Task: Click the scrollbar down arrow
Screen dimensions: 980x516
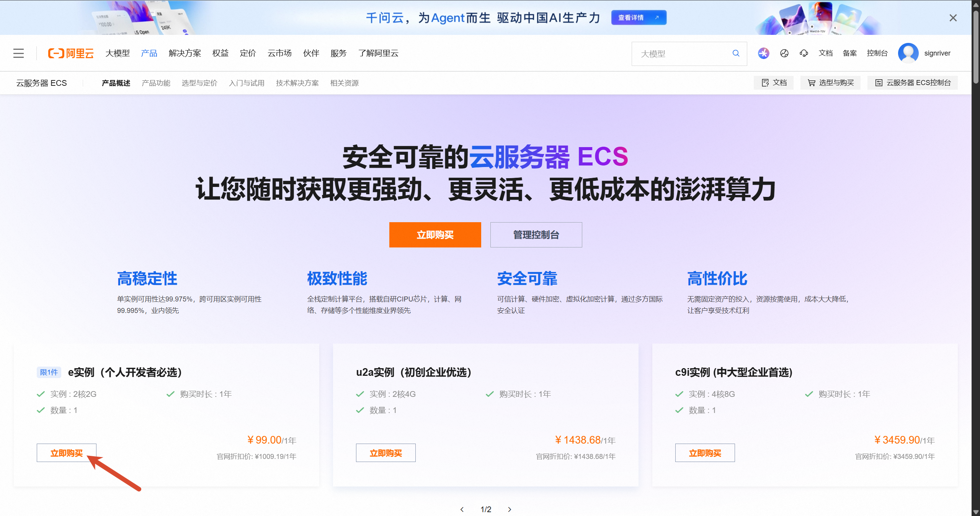Action: pos(976,512)
